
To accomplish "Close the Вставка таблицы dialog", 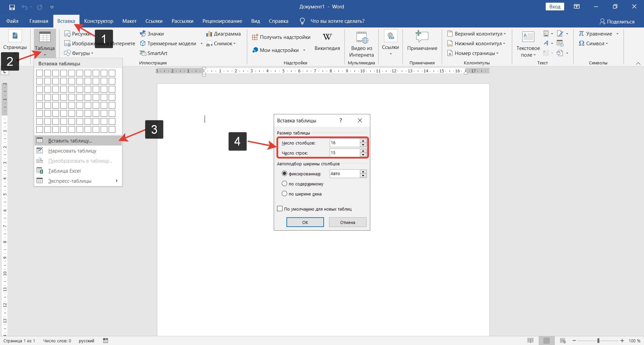I will (360, 120).
